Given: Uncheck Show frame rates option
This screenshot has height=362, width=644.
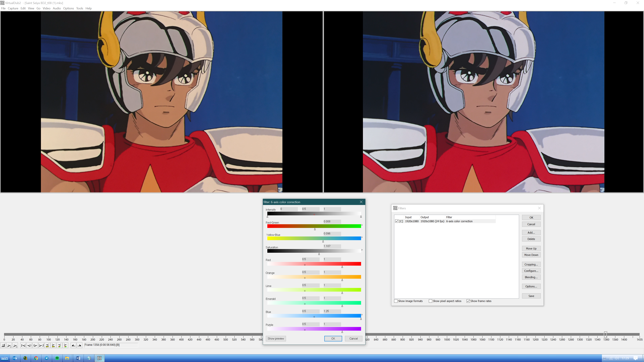Looking at the screenshot, I should [468, 301].
